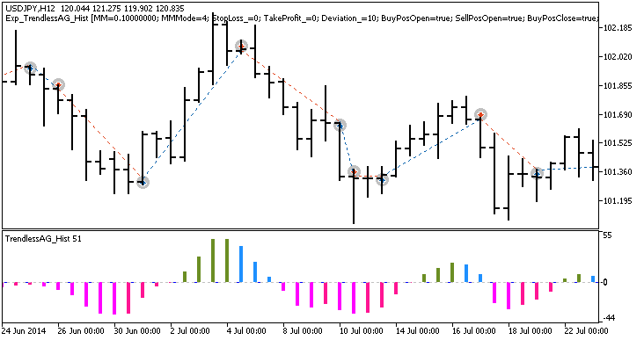Click the 14 Jul 00:00 date label
The width and height of the screenshot is (644, 340).
417,330
